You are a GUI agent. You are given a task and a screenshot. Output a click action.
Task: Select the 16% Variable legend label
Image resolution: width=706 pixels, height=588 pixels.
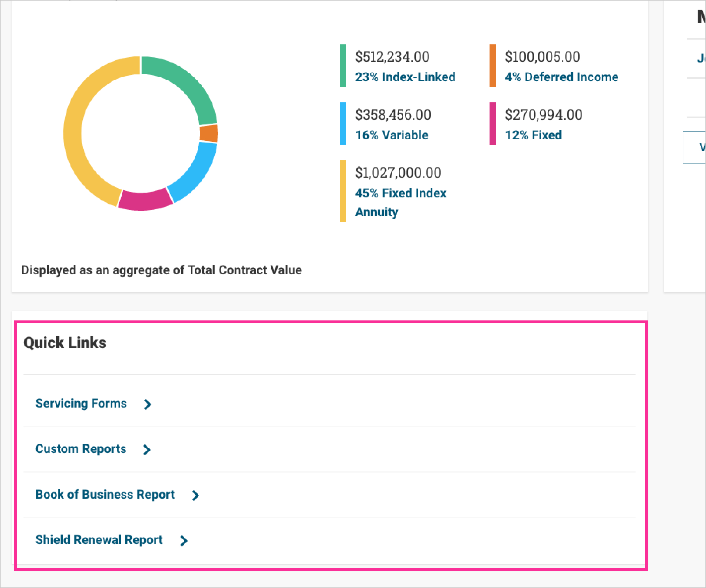(392, 135)
